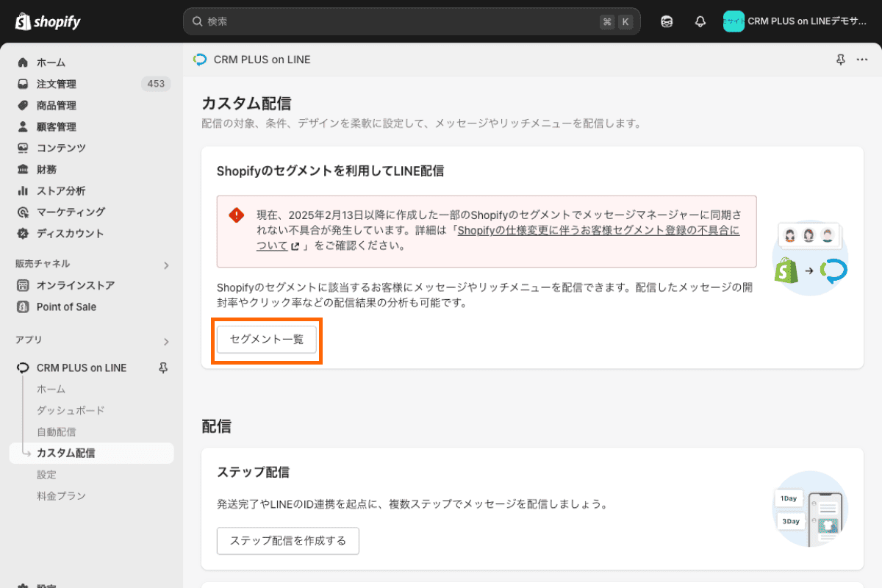Click 注文管理 label in sidebar
This screenshot has width=882, height=588.
[x=57, y=84]
